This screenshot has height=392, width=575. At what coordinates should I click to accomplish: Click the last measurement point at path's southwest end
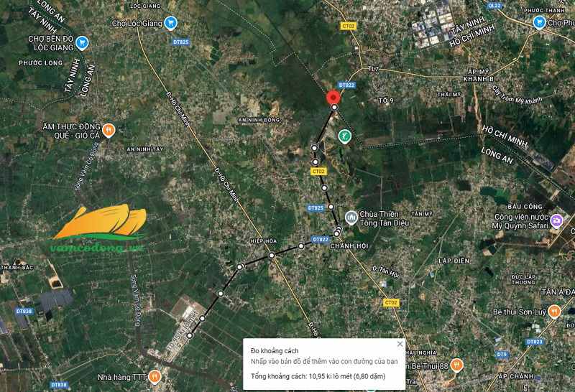point(190,335)
